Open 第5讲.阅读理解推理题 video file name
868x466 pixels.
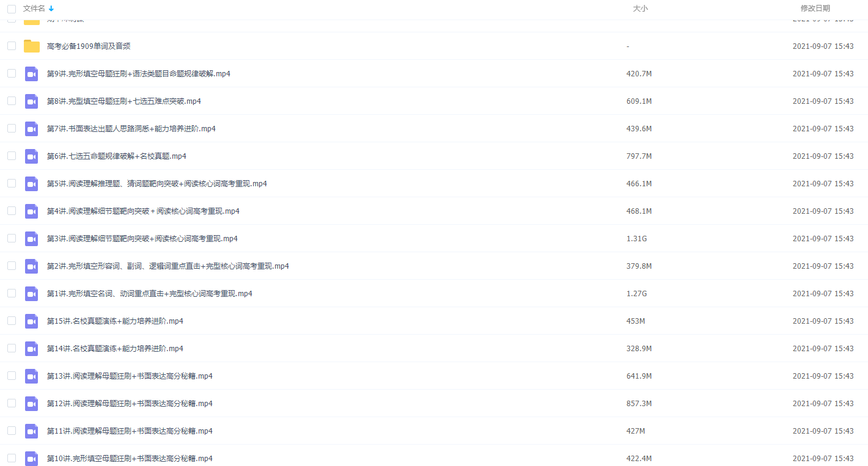tap(156, 184)
